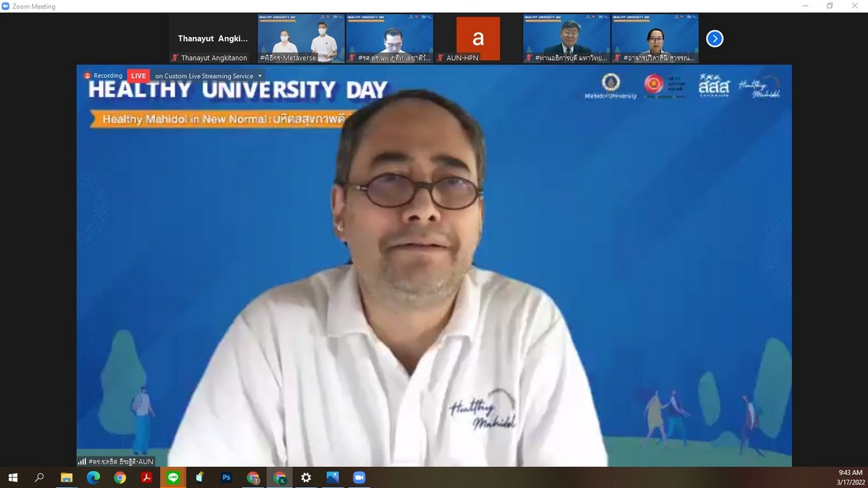The width and height of the screenshot is (868, 488).
Task: Select the Thanayut Angkitanon participant tile
Action: tap(213, 38)
